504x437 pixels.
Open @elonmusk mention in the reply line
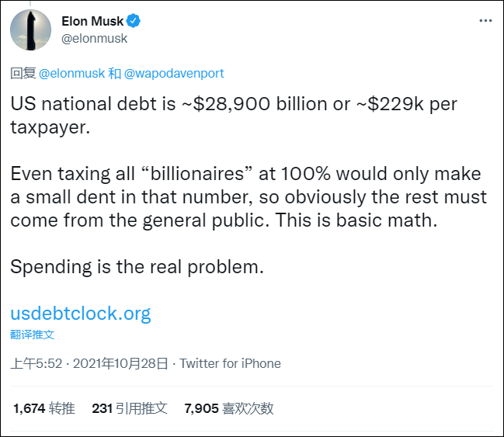click(71, 74)
